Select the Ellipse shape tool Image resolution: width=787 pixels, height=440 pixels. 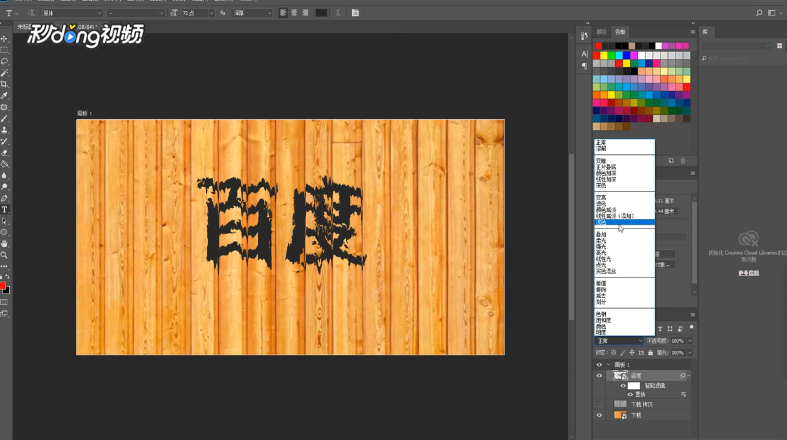click(x=5, y=232)
